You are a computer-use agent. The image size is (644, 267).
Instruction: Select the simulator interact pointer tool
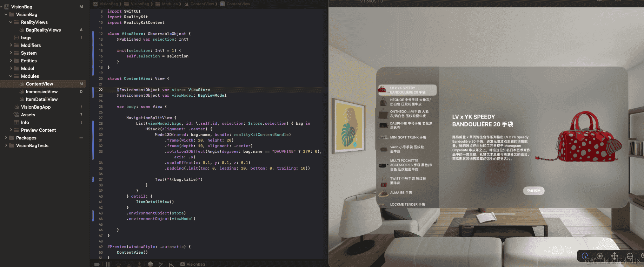click(x=585, y=256)
